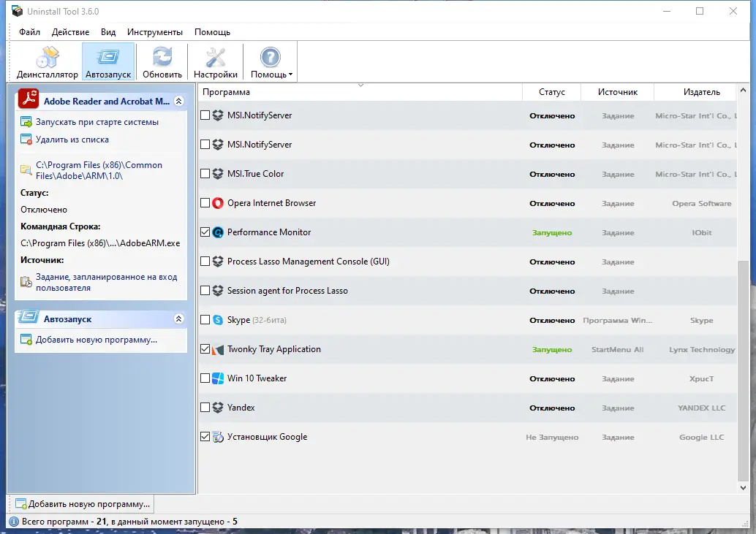Open Настройки from the toolbar

(x=216, y=62)
